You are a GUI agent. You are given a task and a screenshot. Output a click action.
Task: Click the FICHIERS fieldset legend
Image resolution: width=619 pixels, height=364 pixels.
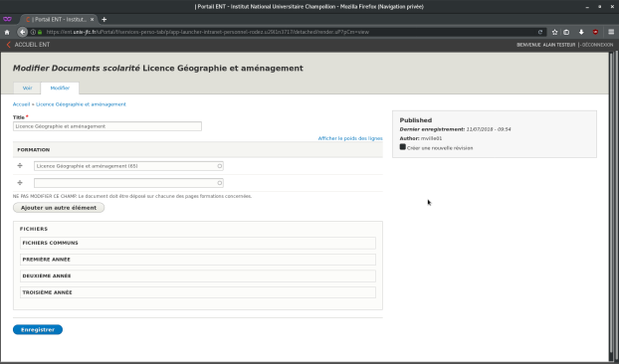(34, 229)
